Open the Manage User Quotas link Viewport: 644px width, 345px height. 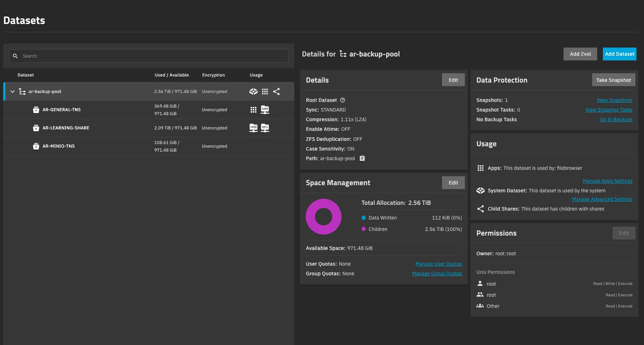(438, 264)
